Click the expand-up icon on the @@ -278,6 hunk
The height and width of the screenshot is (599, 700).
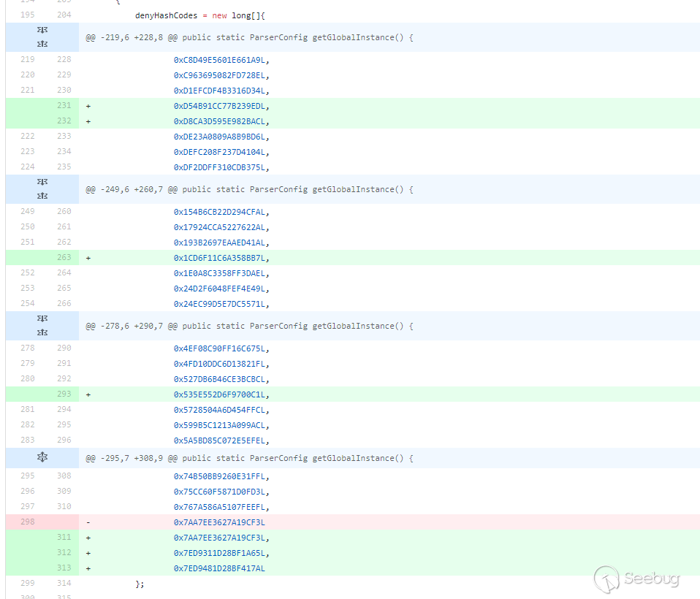pos(42,333)
